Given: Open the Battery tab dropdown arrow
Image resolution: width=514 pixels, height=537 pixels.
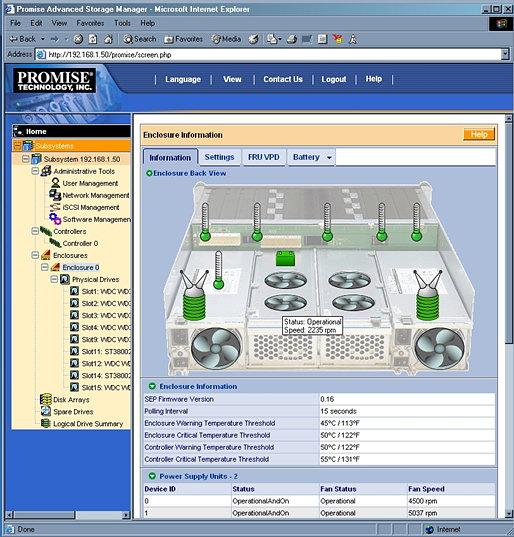Looking at the screenshot, I should 329,158.
